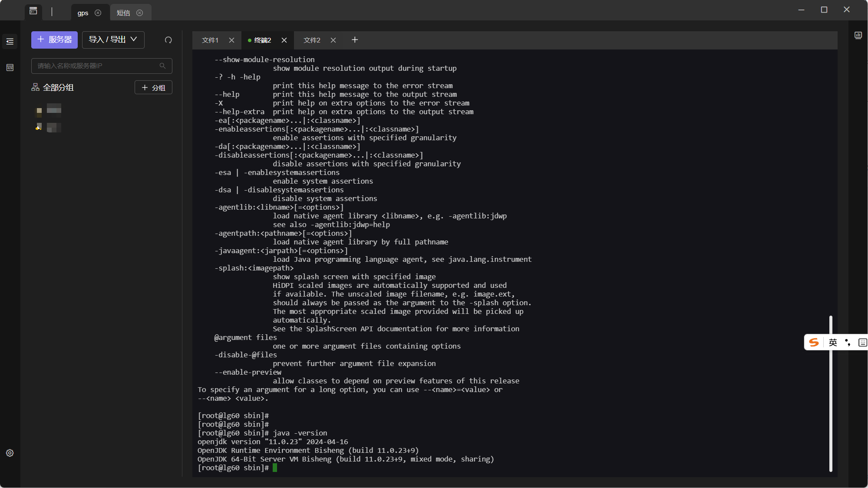Open the monitor panel icon at top right
The width and height of the screenshot is (868, 488).
pyautogui.click(x=858, y=35)
